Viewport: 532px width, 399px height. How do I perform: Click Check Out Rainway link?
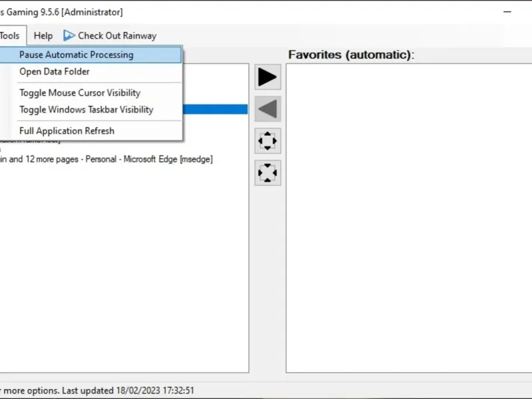(x=110, y=36)
